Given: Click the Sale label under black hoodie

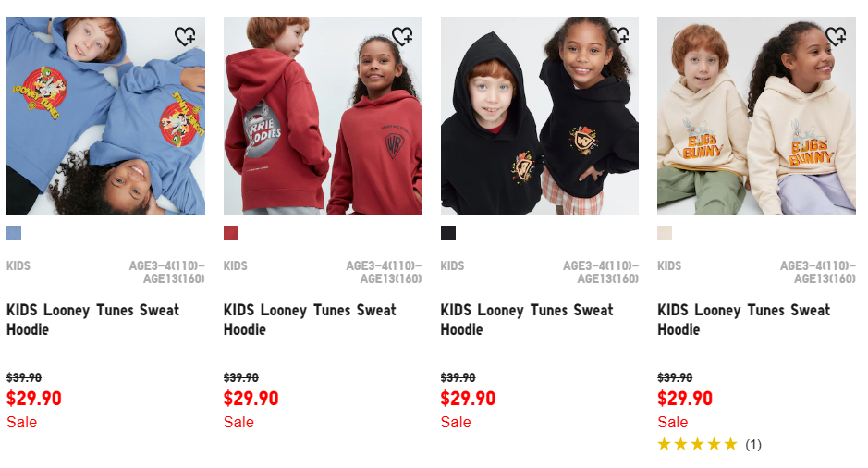Looking at the screenshot, I should pos(456,422).
